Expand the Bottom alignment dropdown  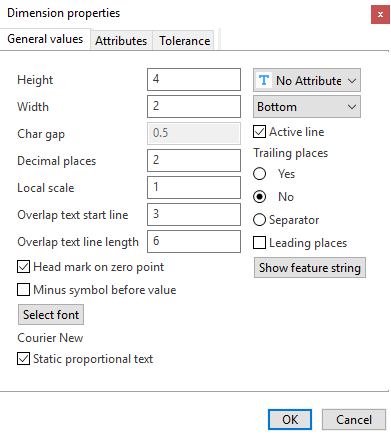click(x=307, y=107)
